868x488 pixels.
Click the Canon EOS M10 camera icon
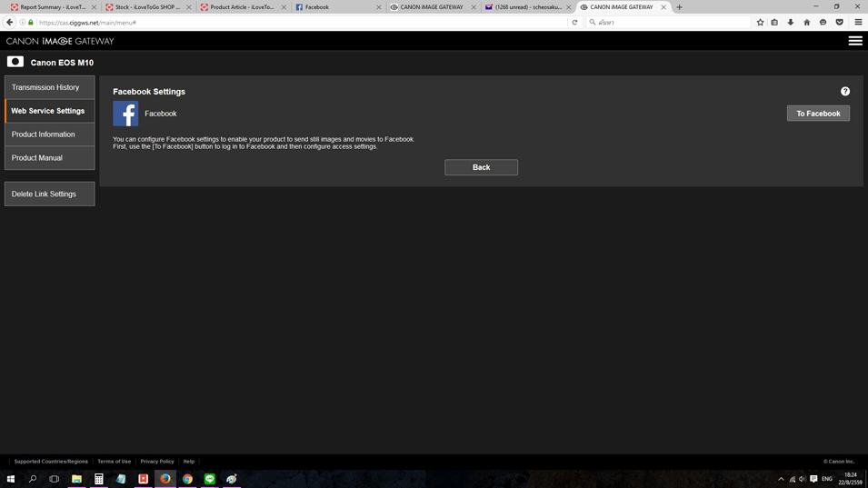pyautogui.click(x=15, y=62)
